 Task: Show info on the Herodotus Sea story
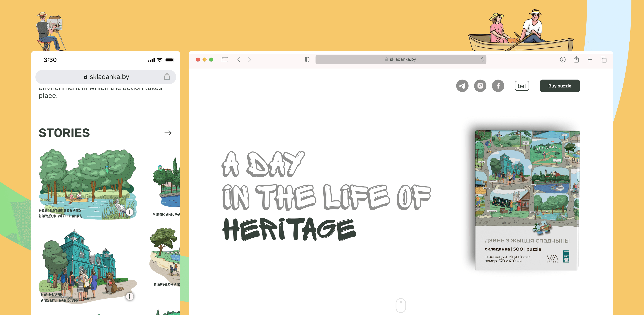tap(130, 212)
